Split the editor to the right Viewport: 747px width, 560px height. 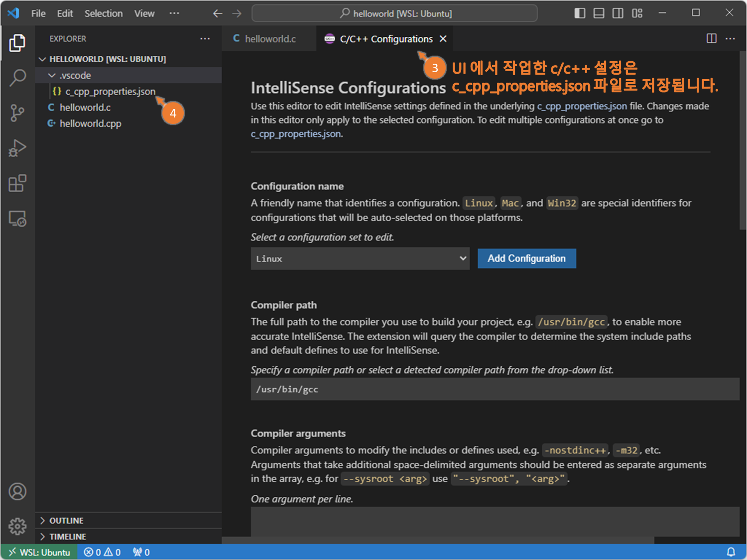coord(712,38)
